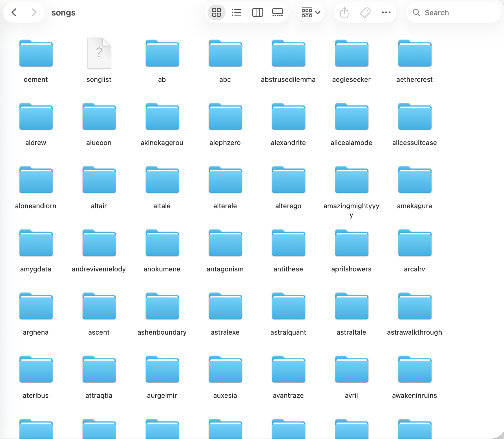Click the aurgelmir folder name

click(162, 396)
